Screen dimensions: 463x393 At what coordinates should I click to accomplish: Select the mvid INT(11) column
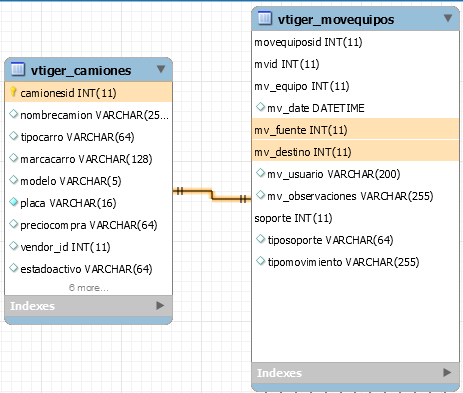355,64
